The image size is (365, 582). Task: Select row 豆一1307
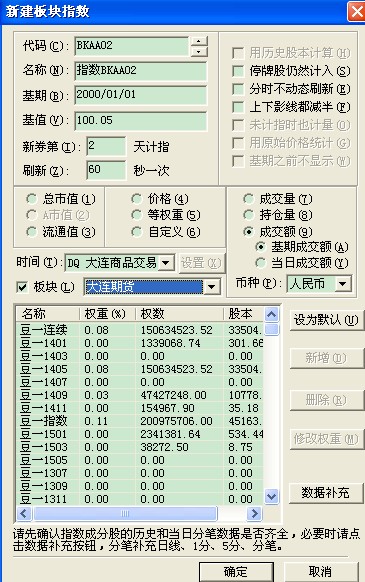click(x=140, y=473)
